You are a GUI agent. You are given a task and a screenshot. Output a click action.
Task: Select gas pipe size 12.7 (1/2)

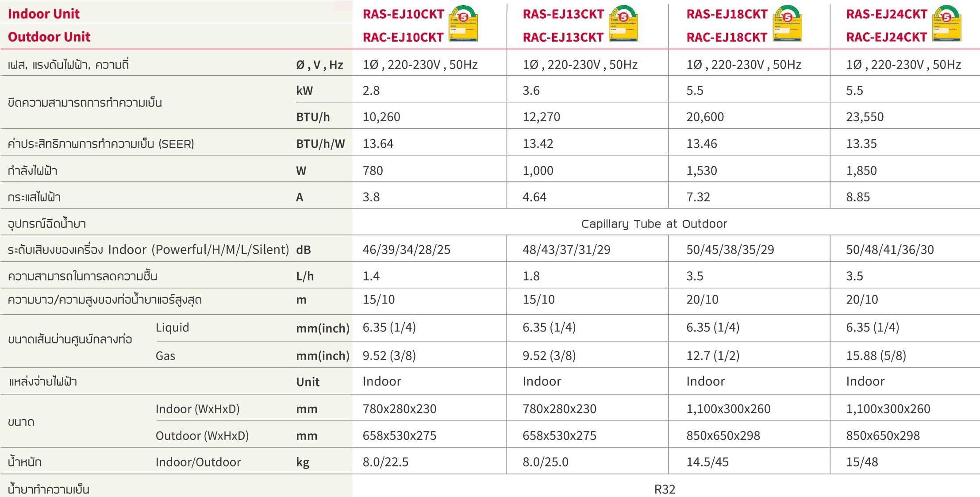click(713, 356)
